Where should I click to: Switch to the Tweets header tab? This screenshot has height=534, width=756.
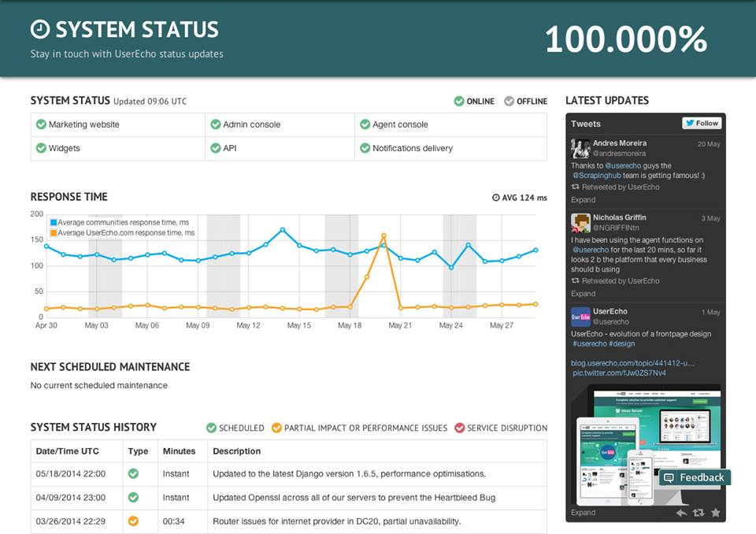coord(586,123)
